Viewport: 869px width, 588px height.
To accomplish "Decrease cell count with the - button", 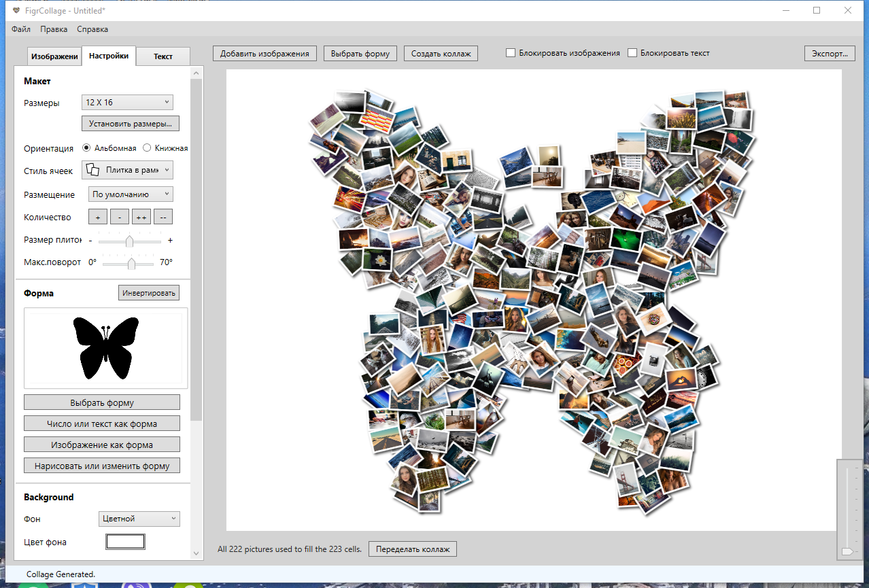I will (120, 218).
